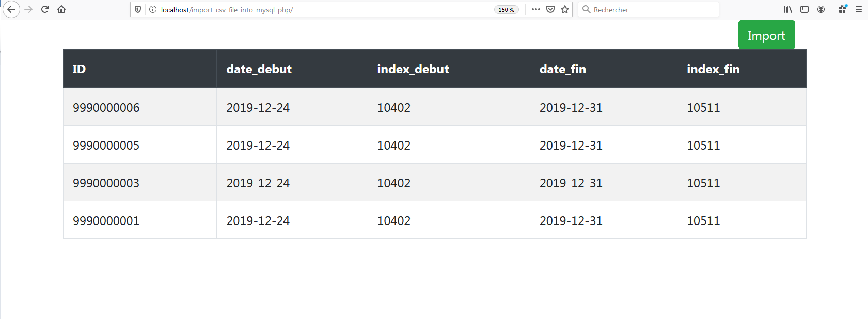
Task: Reload the current page
Action: [x=45, y=9]
